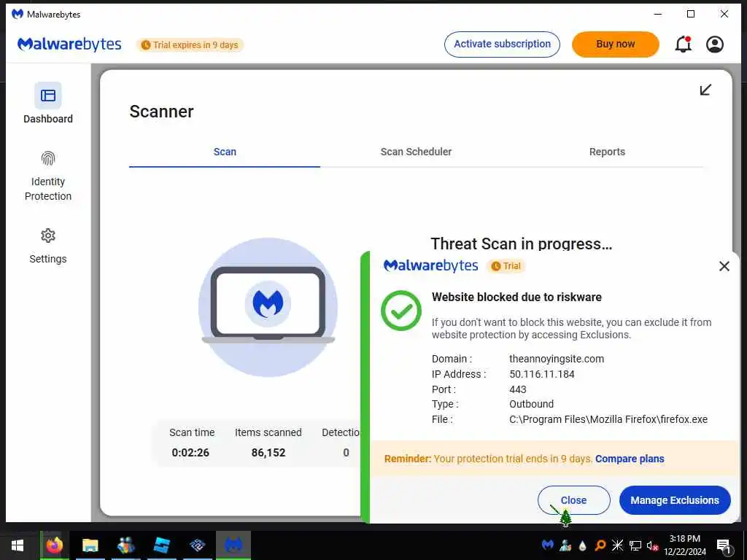Open the Windows Start menu
Image resolution: width=747 pixels, height=560 pixels.
pyautogui.click(x=18, y=545)
